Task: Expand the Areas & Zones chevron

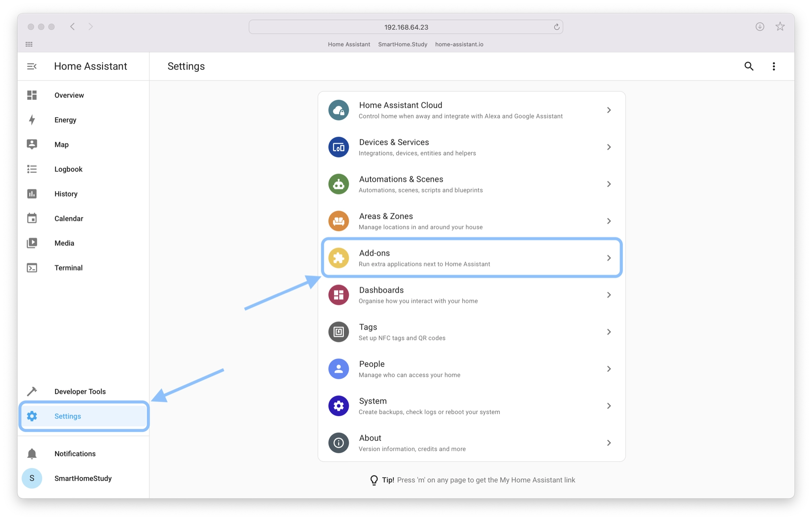Action: [609, 221]
